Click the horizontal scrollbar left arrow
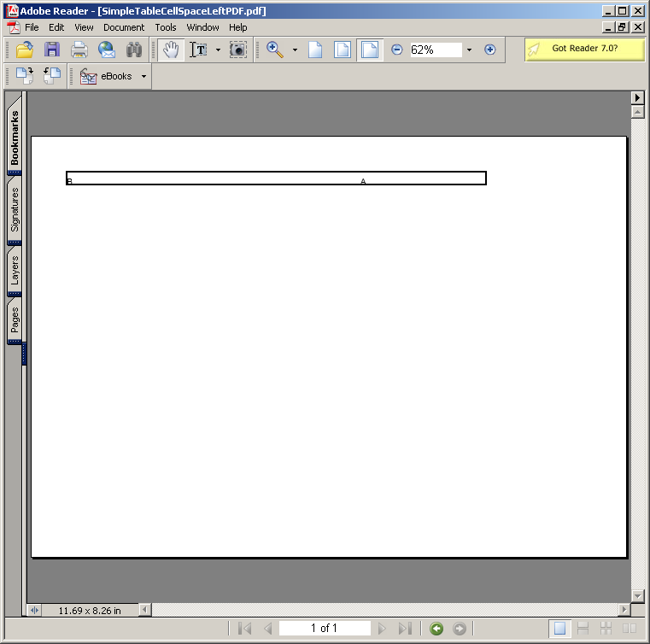Image resolution: width=650 pixels, height=644 pixels. click(144, 610)
